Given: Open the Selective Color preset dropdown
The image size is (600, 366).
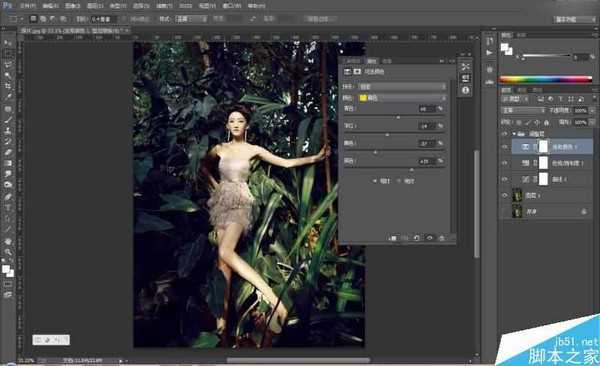Looking at the screenshot, I should click(402, 87).
